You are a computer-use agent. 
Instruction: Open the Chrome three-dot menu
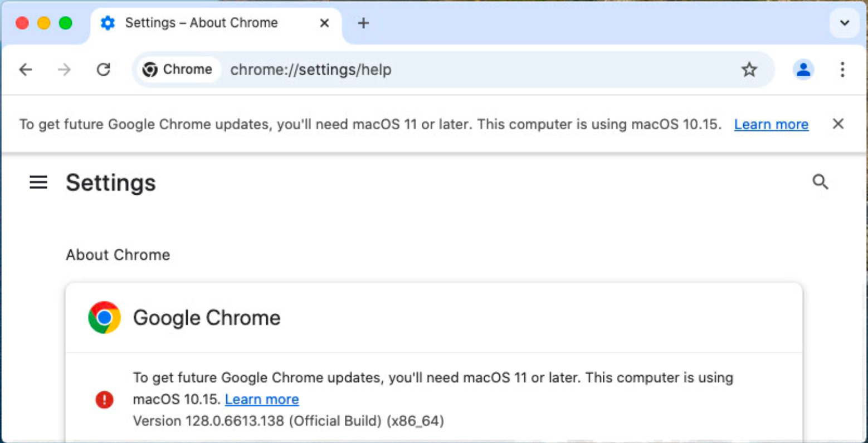pos(842,70)
